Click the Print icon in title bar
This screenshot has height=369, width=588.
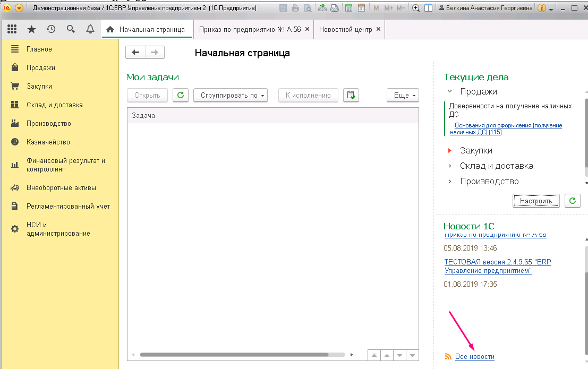295,8
